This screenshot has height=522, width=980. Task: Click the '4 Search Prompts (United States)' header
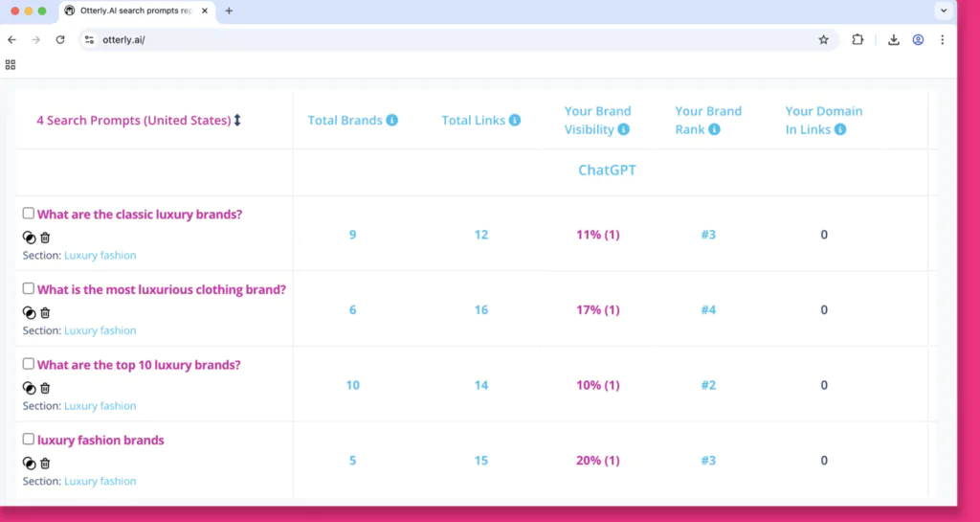point(134,120)
